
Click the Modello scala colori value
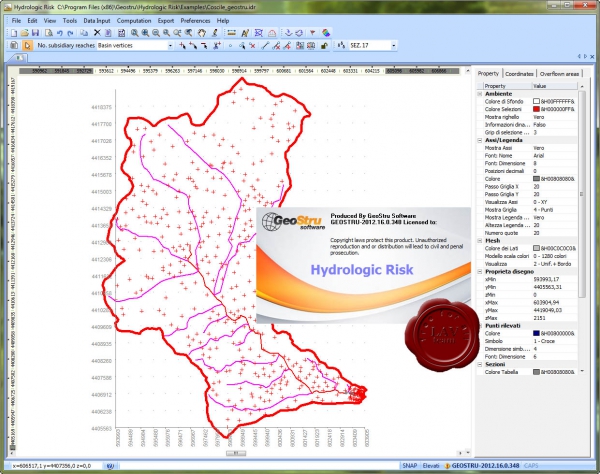[x=550, y=256]
